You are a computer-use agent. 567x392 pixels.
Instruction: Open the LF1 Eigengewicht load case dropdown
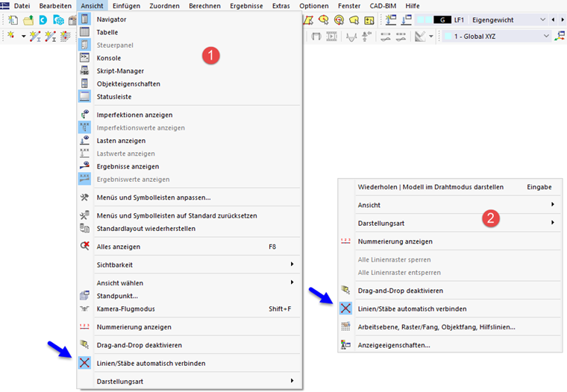point(481,20)
